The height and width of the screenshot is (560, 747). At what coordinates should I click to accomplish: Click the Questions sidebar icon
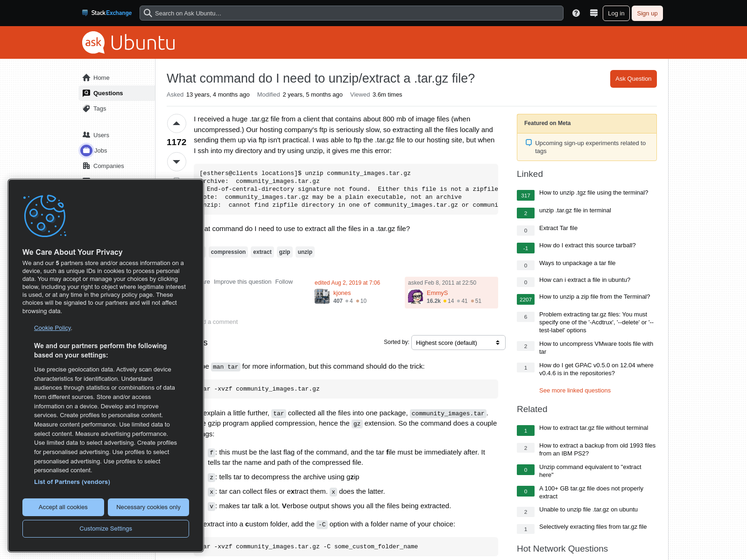pos(86,93)
